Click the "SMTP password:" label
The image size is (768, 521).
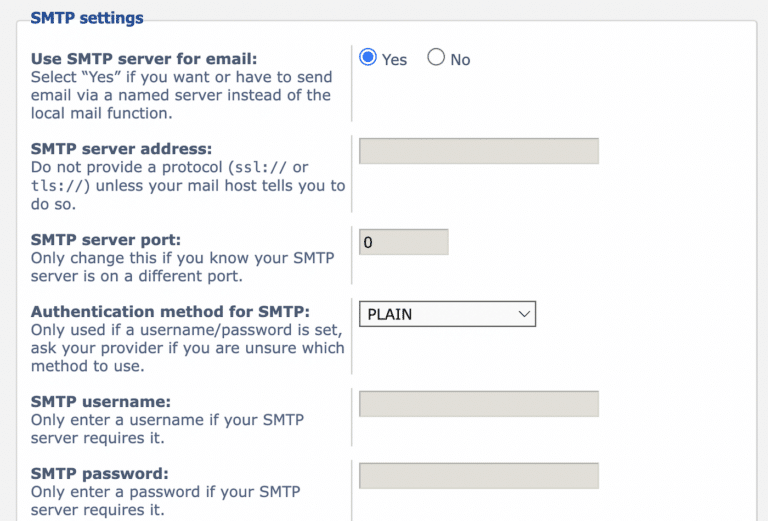pyautogui.click(x=100, y=474)
